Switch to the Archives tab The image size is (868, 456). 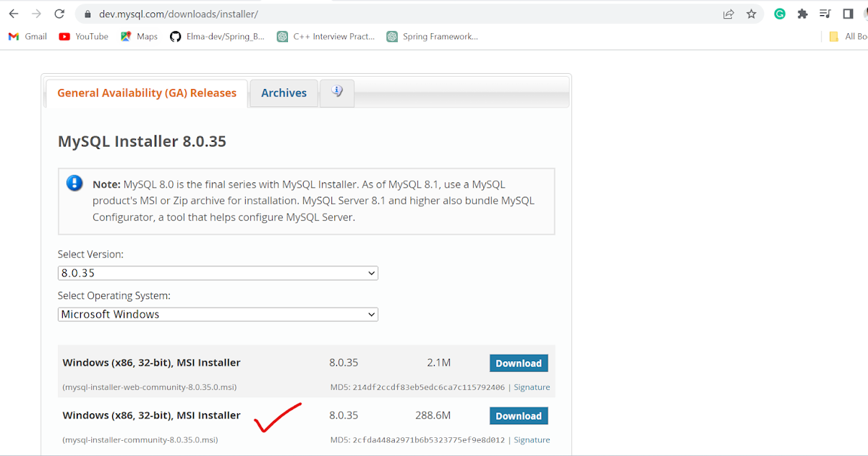point(284,93)
